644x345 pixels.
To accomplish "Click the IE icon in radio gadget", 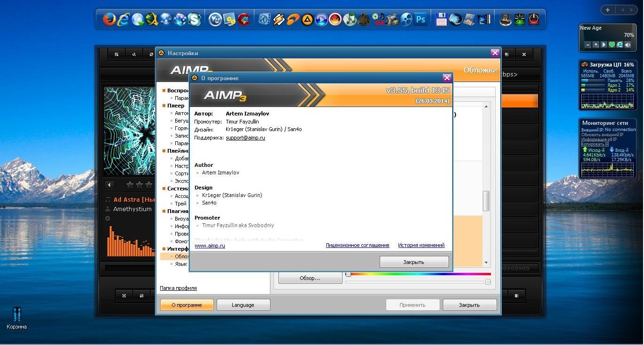I will point(620,45).
